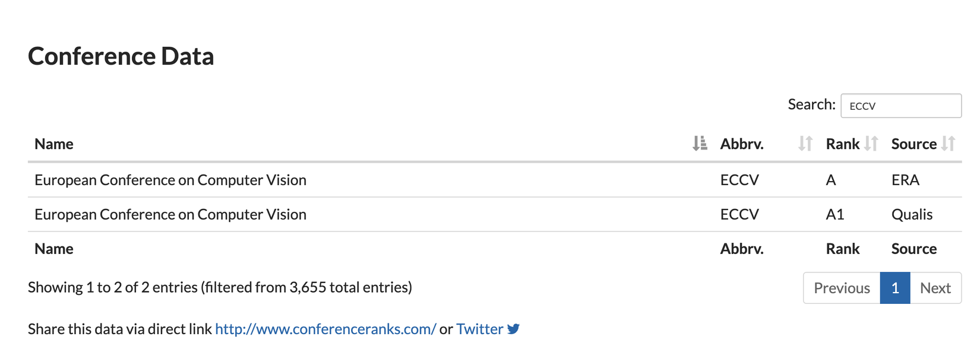Click the Rank header label text
Screen dimensions: 980x349
pos(842,144)
